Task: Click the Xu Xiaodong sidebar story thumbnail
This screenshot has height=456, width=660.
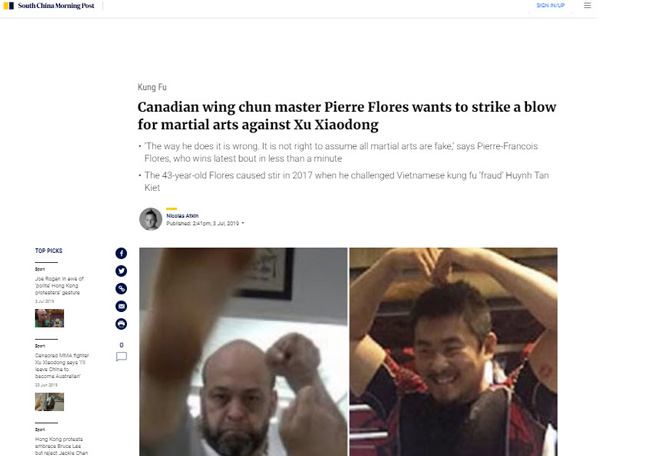Action: tap(50, 402)
